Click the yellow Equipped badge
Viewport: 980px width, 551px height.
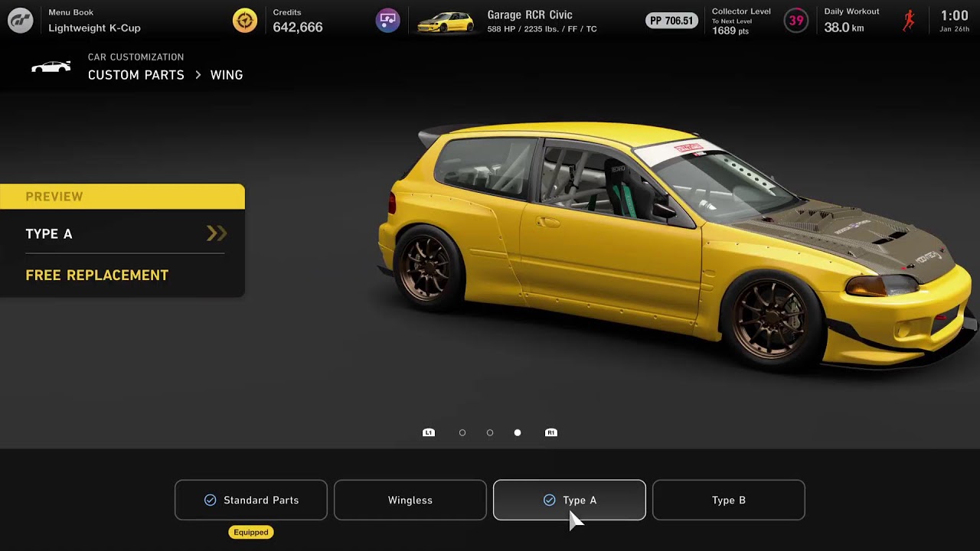click(251, 532)
